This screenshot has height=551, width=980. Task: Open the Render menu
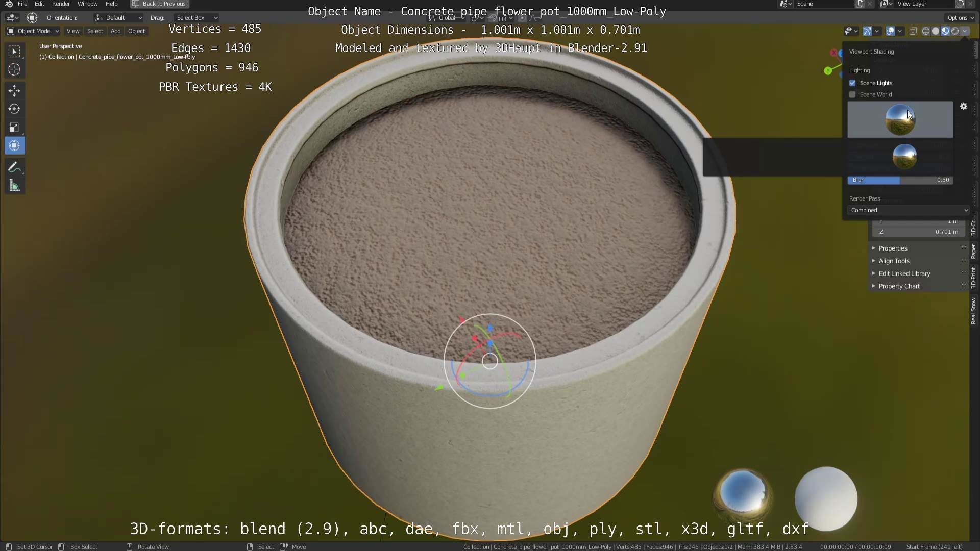[x=61, y=4]
